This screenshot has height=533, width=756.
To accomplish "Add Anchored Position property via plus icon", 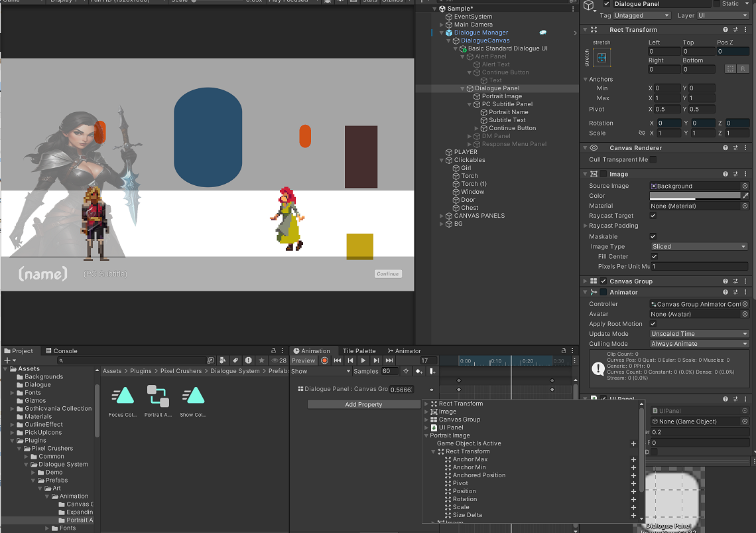I will pos(633,475).
